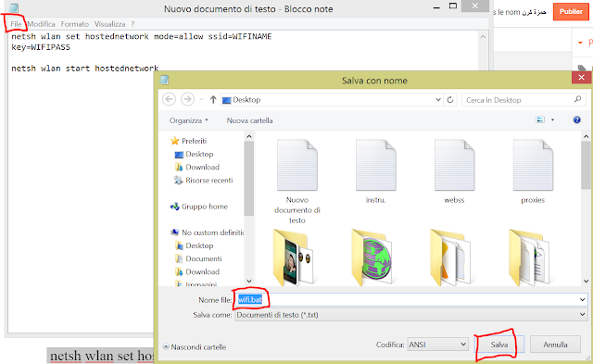Select the folder with the phone photo
The image size is (593, 364).
click(x=294, y=258)
